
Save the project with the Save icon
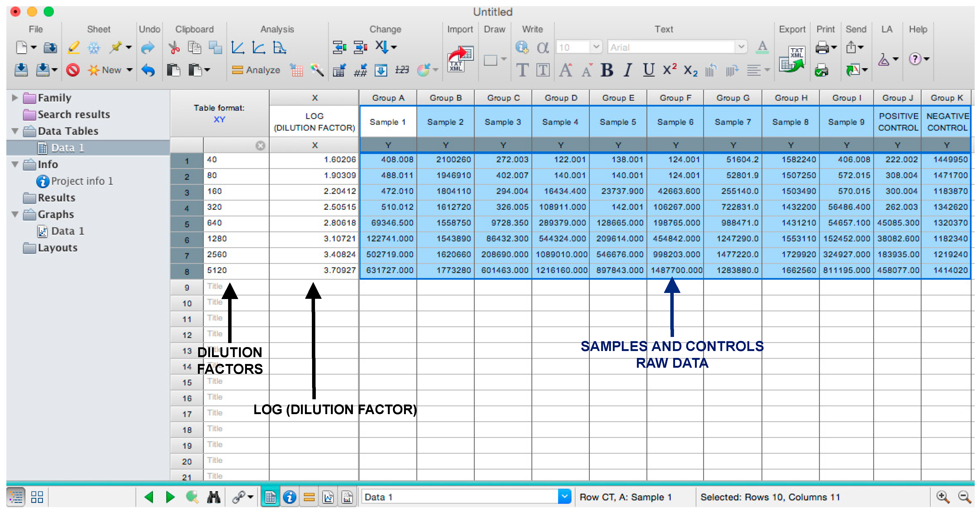pyautogui.click(x=21, y=70)
